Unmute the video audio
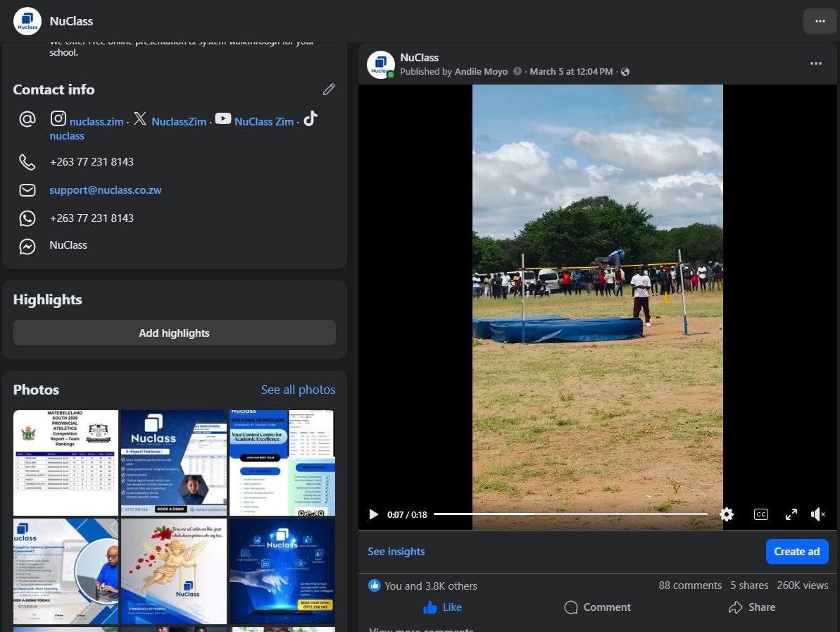840x632 pixels. point(817,514)
